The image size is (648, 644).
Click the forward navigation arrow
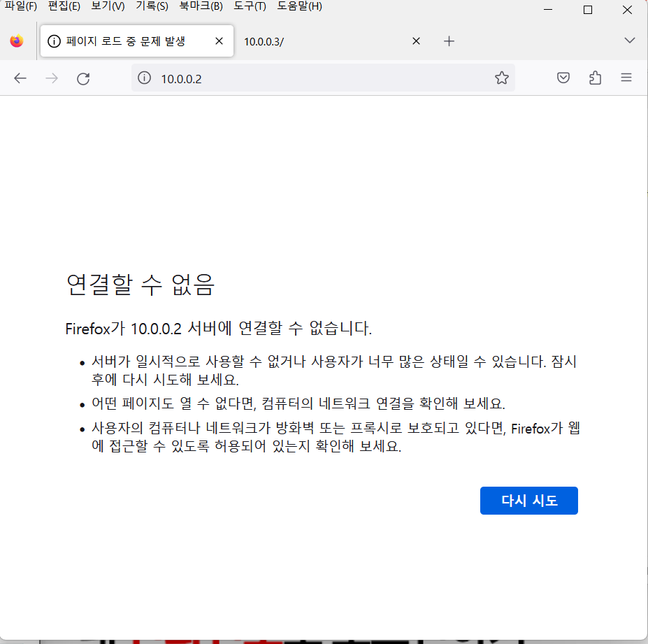(x=52, y=78)
